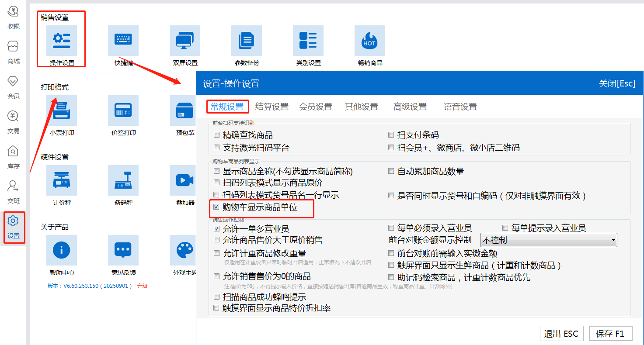This screenshot has width=644, height=345.
Task: Open the 操作设置 icon under 销售设置
Action: coord(61,41)
